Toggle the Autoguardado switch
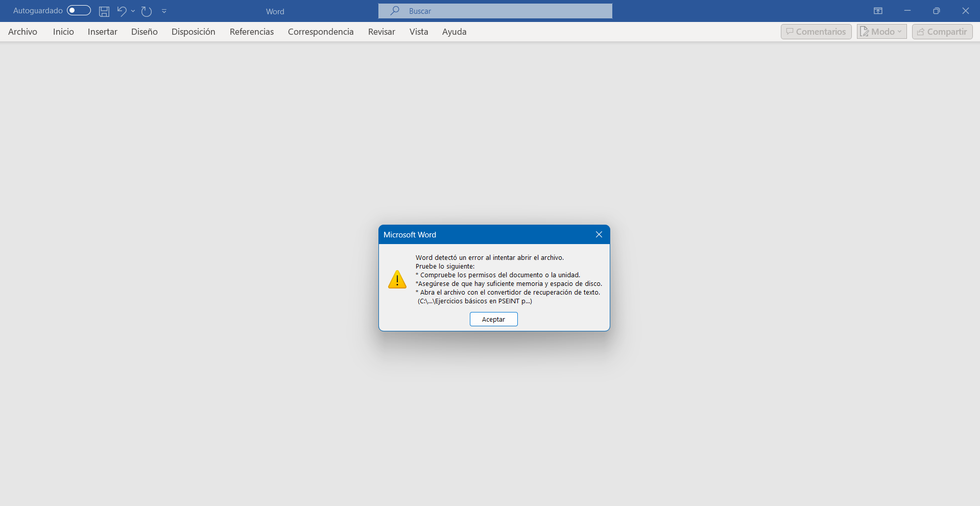This screenshot has width=980, height=506. tap(79, 11)
